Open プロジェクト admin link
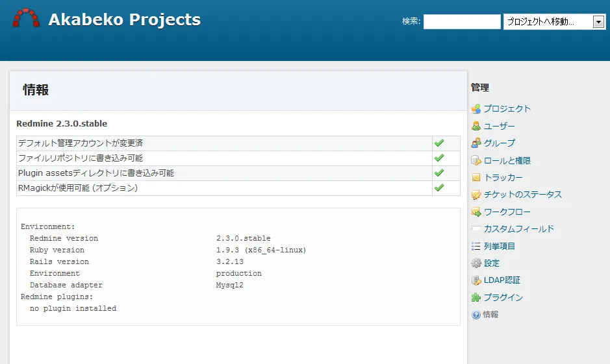610x364 pixels. pos(507,109)
